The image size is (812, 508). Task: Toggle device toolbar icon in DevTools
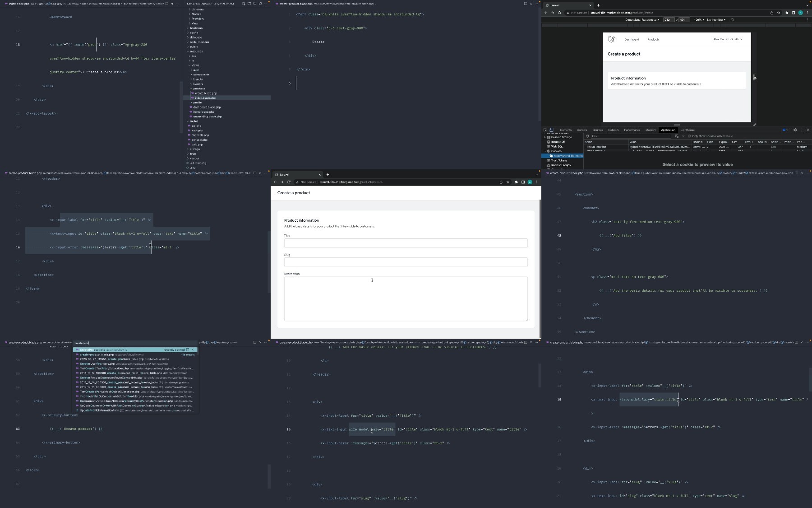pos(551,130)
